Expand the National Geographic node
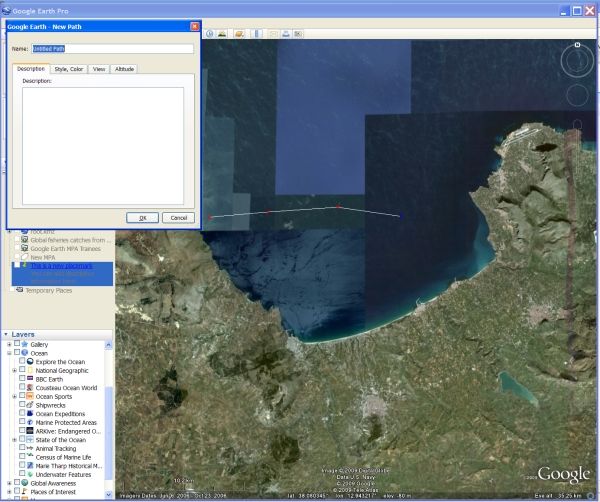The image size is (600, 502). [x=15, y=370]
